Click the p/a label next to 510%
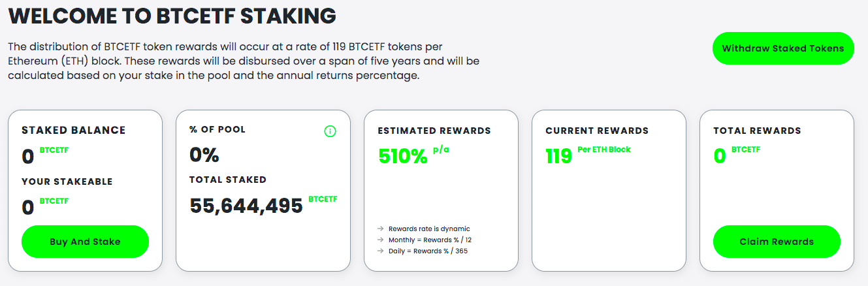Viewport: 868px width, 286px height. 441,150
